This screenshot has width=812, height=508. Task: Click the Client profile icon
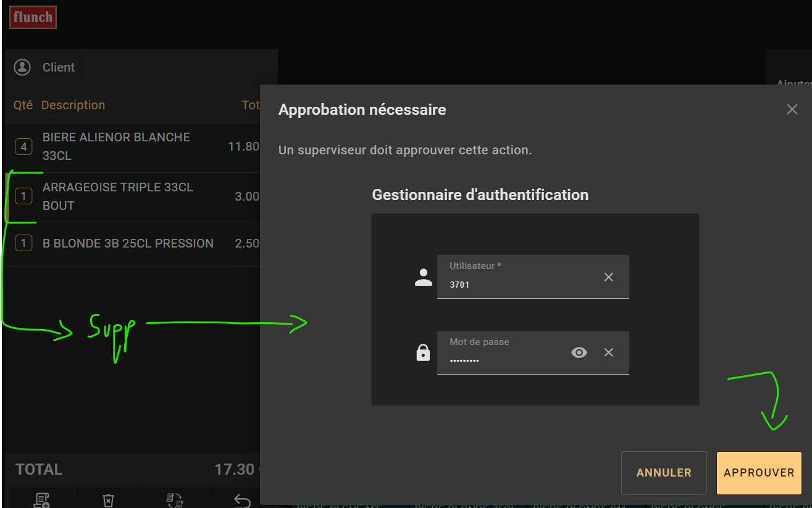tap(22, 67)
